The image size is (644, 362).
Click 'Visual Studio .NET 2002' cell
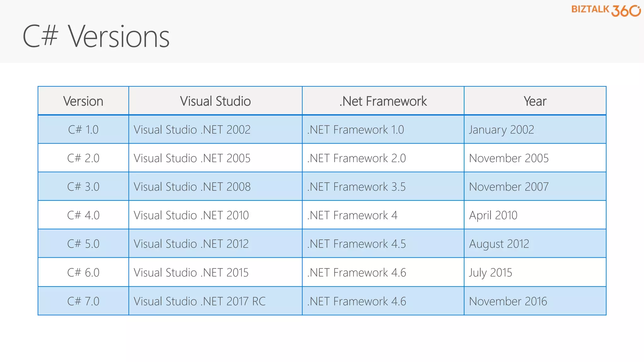click(215, 129)
